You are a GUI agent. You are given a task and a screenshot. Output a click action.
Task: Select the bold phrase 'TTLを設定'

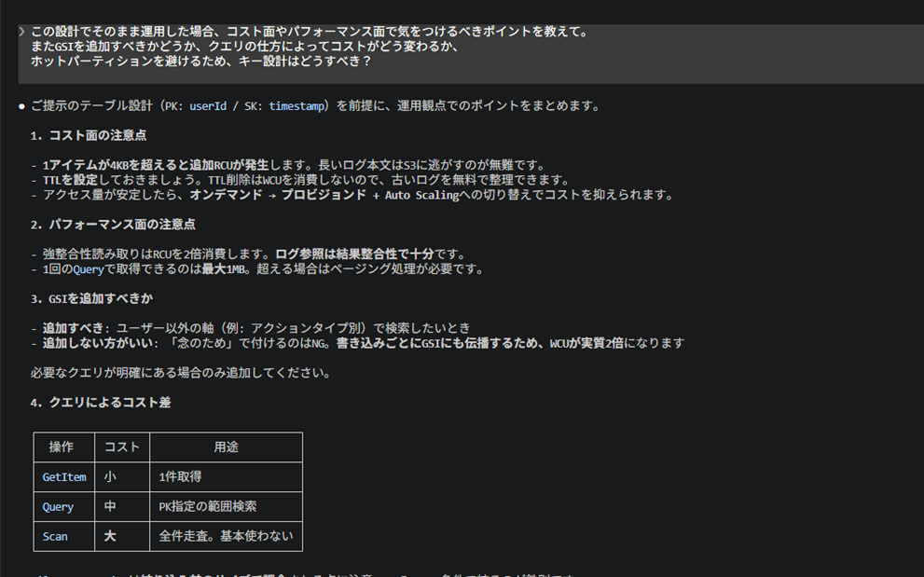(70, 180)
